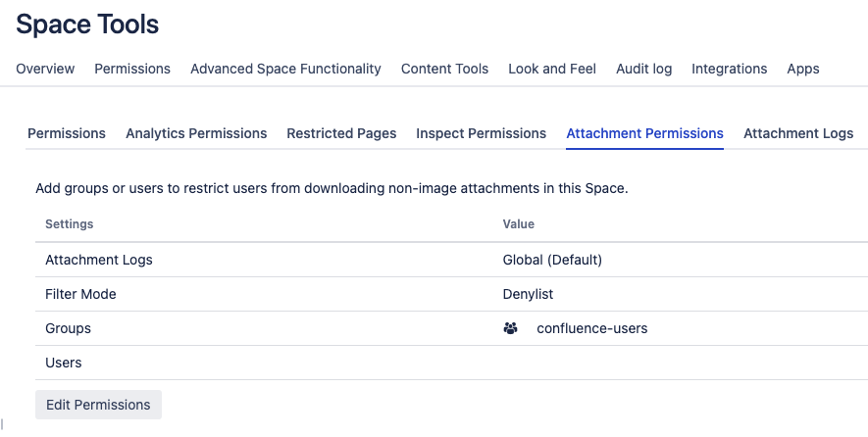
Task: Open the Attachment Logs sub-tab
Action: pyautogui.click(x=797, y=133)
